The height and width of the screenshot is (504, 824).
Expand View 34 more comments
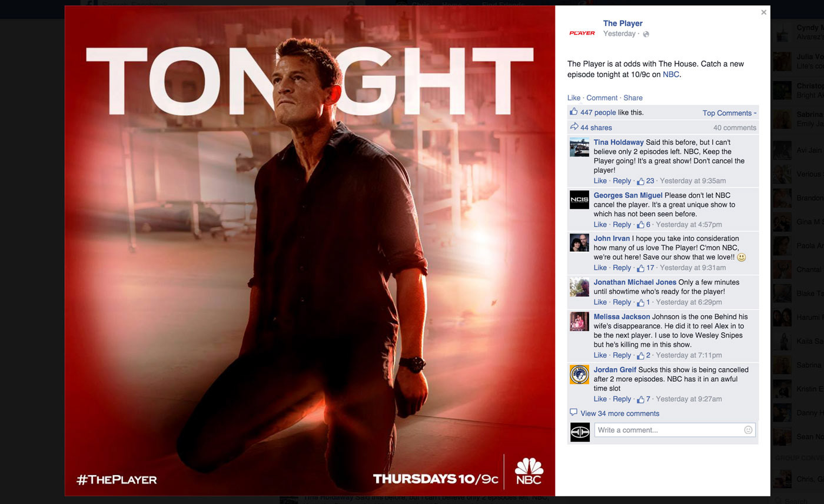coord(620,413)
